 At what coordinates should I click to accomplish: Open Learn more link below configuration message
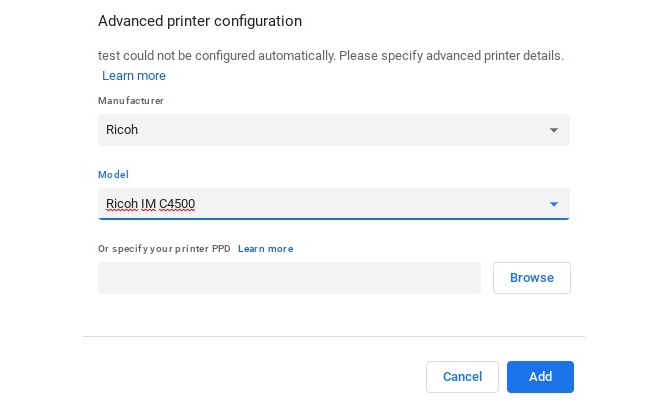tap(134, 76)
